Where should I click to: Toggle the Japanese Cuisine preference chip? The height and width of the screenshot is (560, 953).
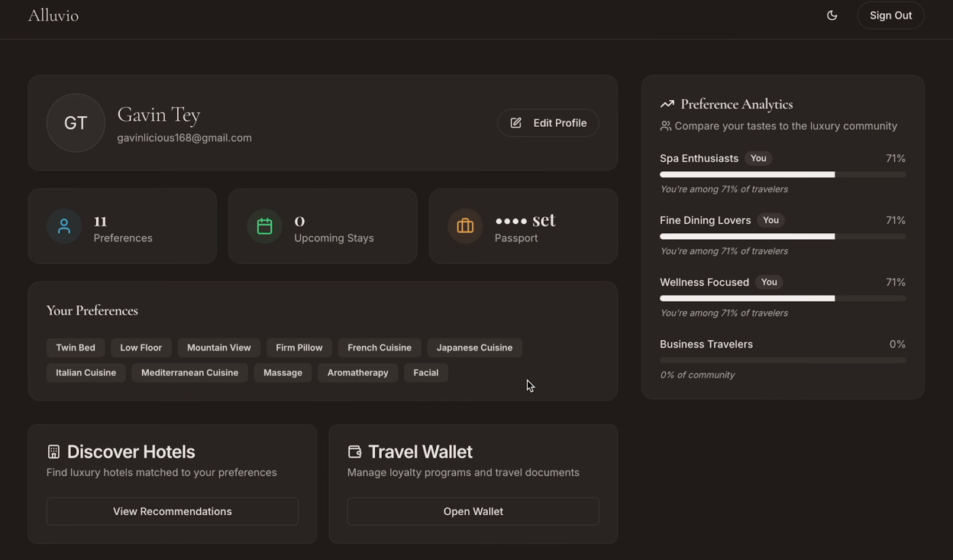[474, 348]
